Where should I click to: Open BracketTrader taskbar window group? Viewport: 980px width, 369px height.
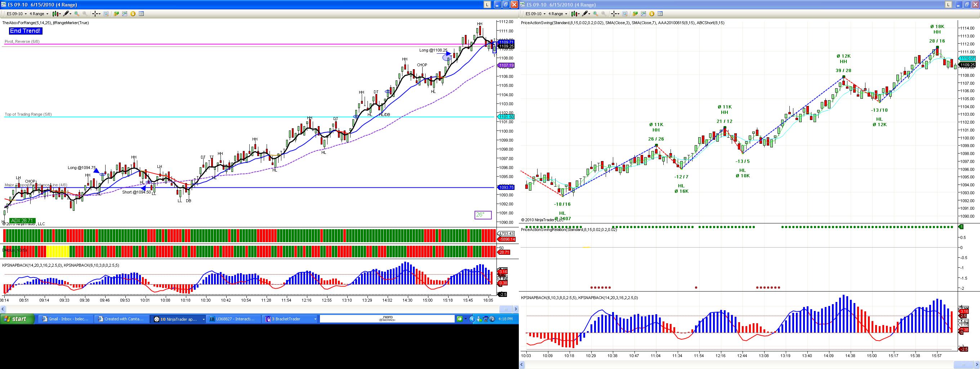[290, 319]
